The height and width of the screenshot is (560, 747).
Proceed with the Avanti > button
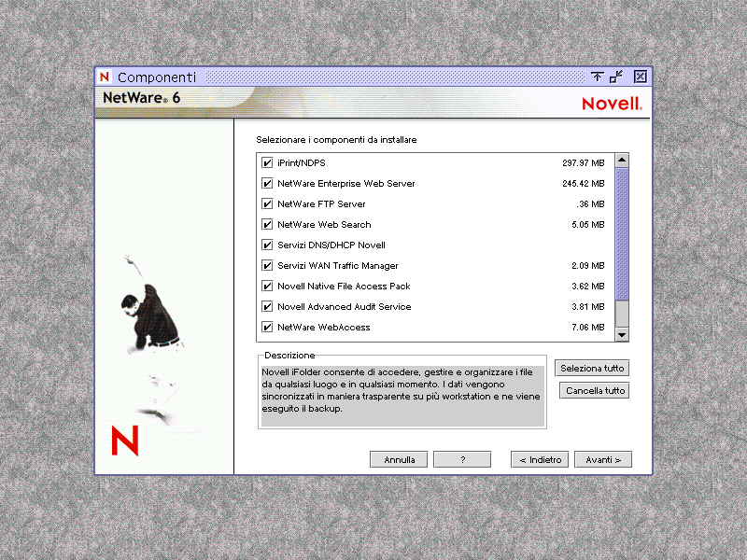pos(603,459)
